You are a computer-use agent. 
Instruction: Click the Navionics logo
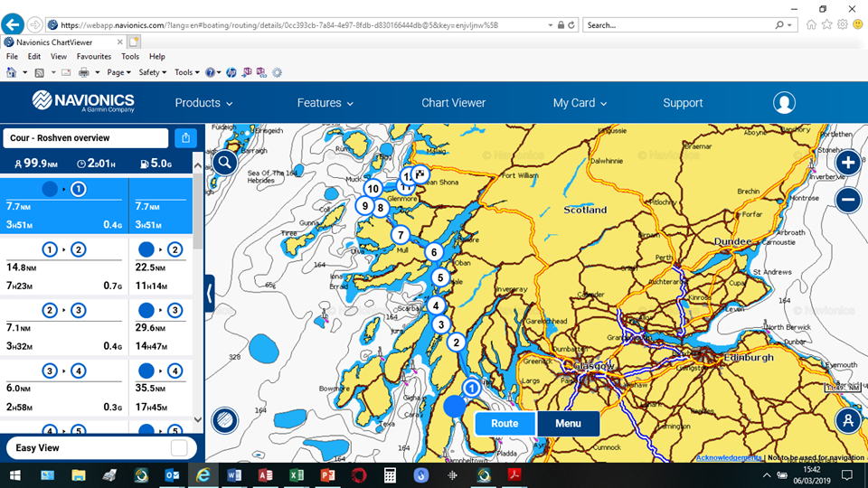click(x=83, y=102)
